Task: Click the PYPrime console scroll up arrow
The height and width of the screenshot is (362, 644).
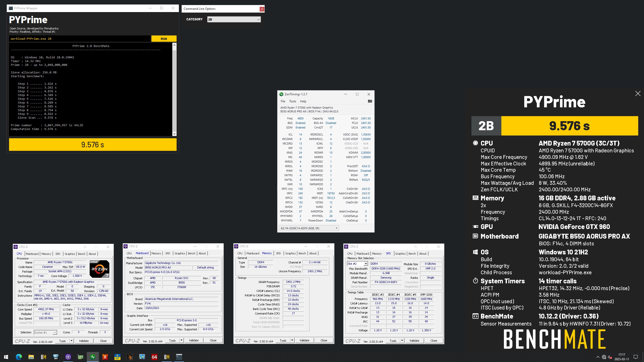Action: click(174, 45)
